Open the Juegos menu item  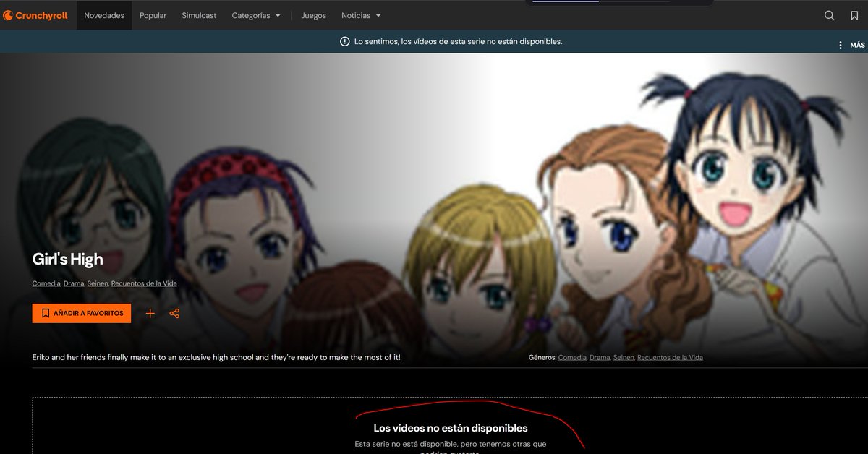(x=313, y=15)
